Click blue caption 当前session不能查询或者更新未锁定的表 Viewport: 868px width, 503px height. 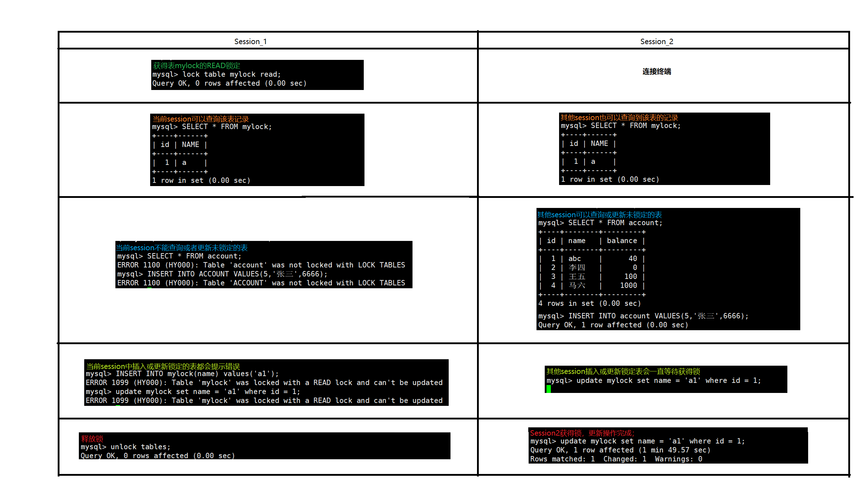coord(182,248)
